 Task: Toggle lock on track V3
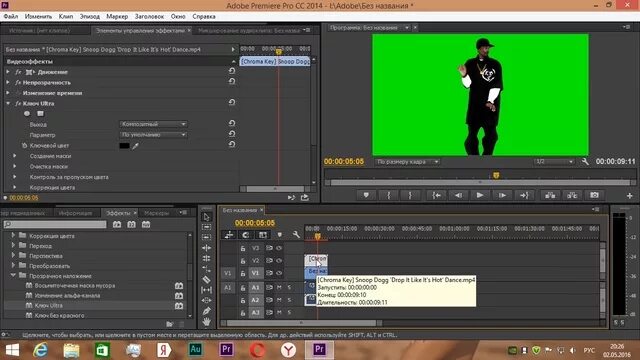243,248
